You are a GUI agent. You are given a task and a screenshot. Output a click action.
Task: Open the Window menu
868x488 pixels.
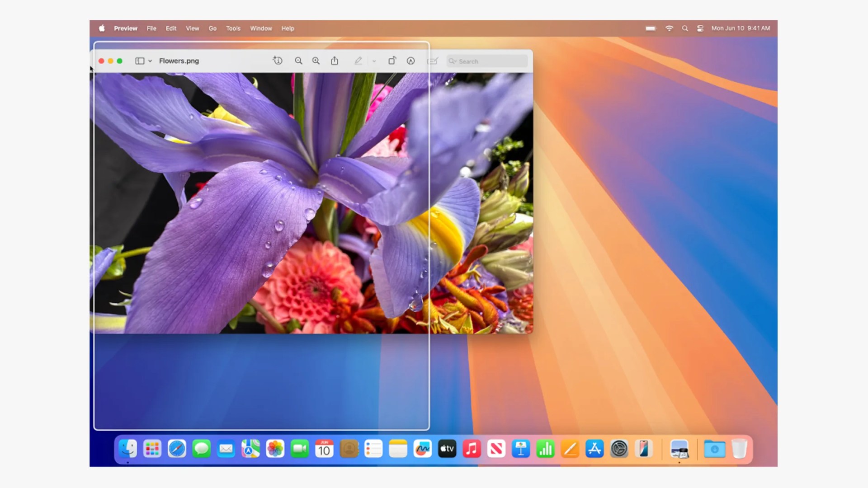click(x=261, y=28)
